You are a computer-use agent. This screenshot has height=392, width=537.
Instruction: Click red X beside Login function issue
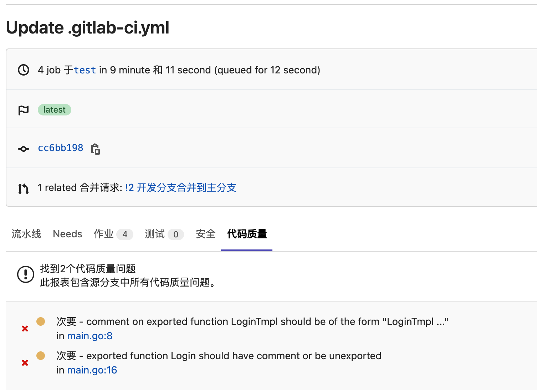tap(25, 363)
